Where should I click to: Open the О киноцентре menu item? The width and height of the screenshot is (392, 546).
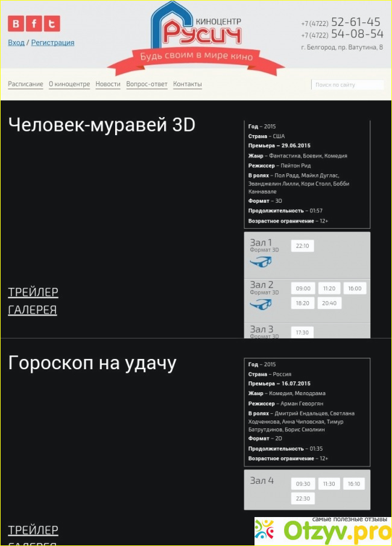[x=69, y=84]
